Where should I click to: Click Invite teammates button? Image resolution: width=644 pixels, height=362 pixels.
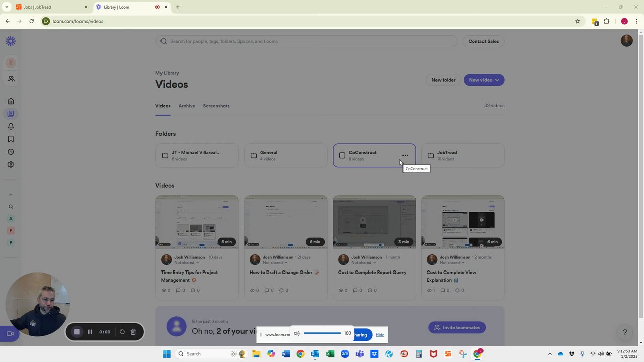pyautogui.click(x=457, y=328)
